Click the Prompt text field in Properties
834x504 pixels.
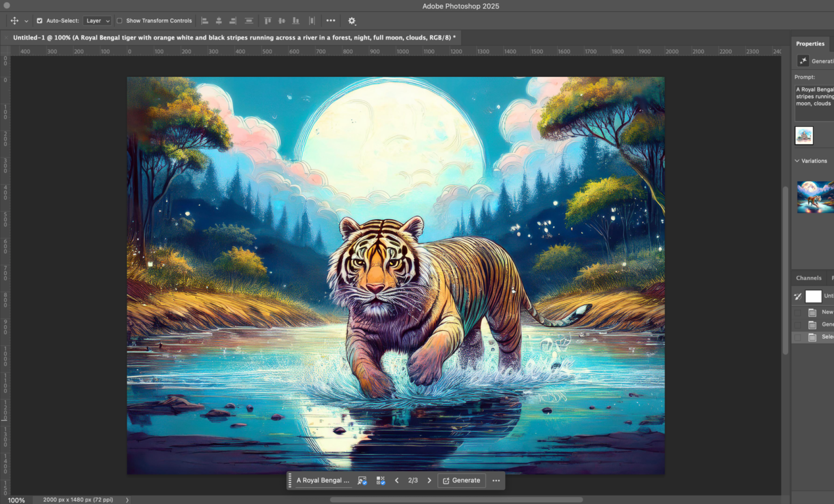[814, 103]
